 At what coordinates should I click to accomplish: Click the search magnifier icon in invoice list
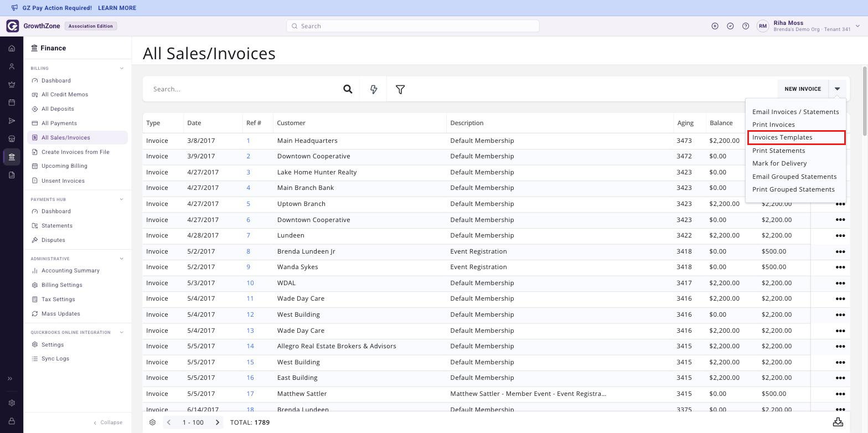pyautogui.click(x=348, y=89)
